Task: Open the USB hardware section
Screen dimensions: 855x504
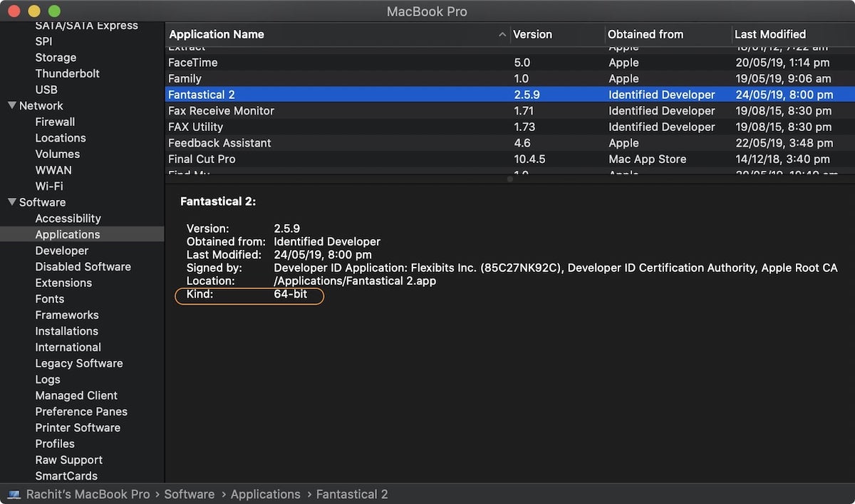Action: tap(46, 89)
